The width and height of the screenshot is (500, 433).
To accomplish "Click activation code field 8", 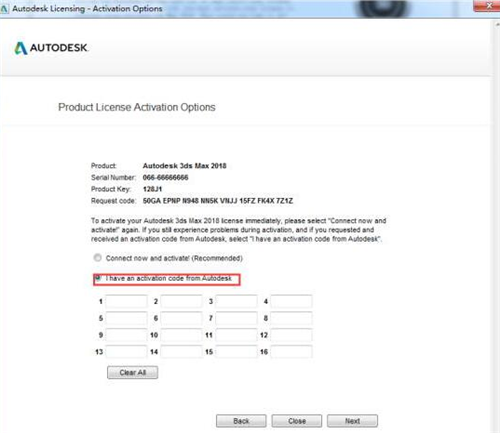I will pyautogui.click(x=291, y=318).
